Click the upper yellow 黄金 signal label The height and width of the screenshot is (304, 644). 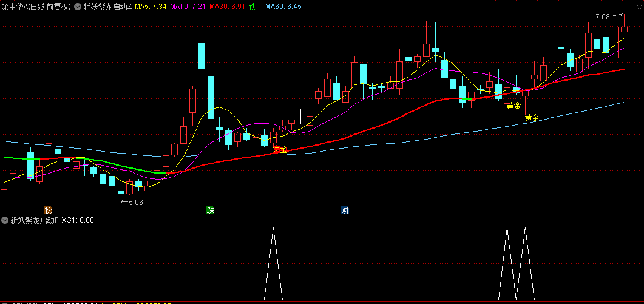[514, 106]
